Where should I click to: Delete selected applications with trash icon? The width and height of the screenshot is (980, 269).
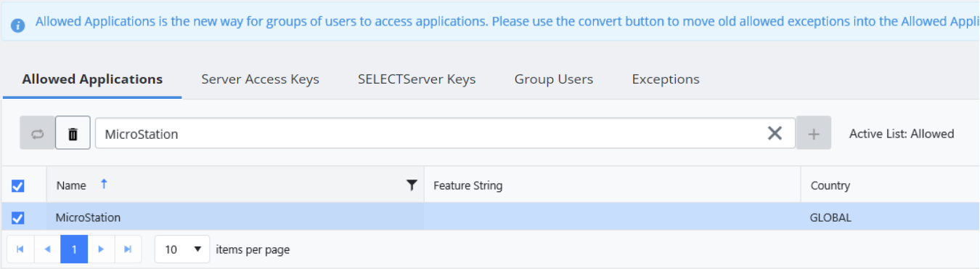(x=73, y=134)
